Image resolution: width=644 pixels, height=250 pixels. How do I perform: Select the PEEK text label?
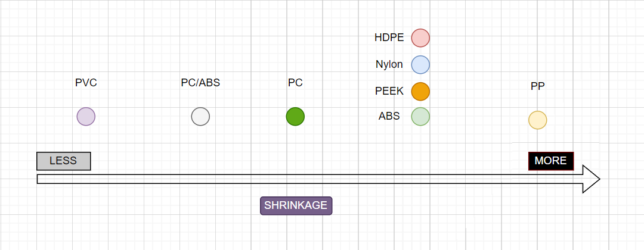(389, 92)
